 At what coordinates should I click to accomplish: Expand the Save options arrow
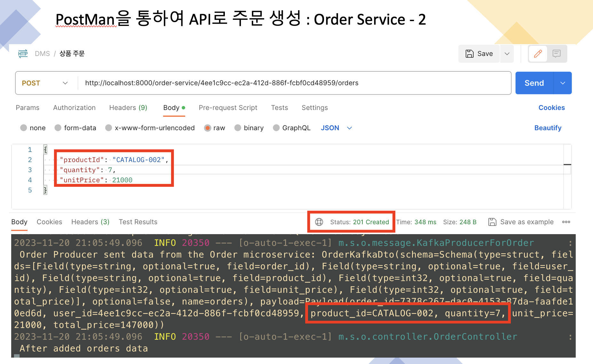(x=507, y=54)
